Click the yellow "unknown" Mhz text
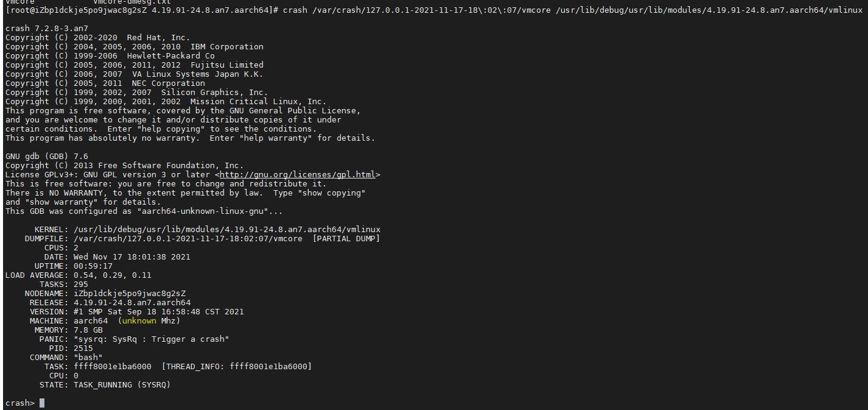 (x=139, y=321)
